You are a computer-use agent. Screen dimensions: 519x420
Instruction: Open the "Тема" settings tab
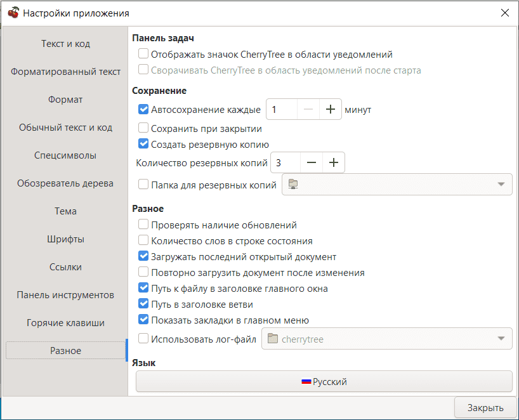pos(65,211)
